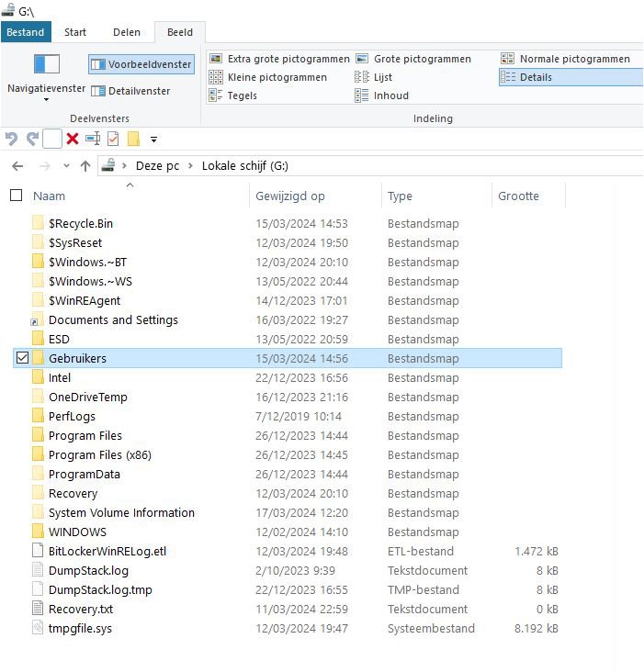Switch to the Lijst layout

373,77
